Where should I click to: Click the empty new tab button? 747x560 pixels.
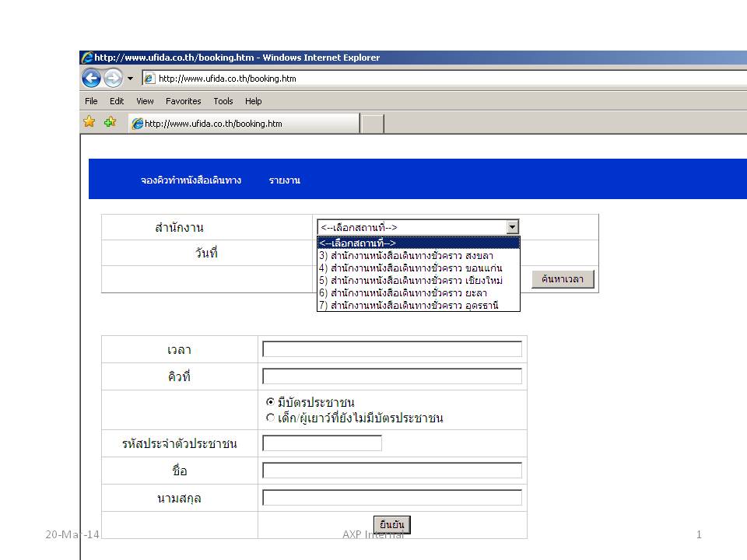click(x=372, y=124)
